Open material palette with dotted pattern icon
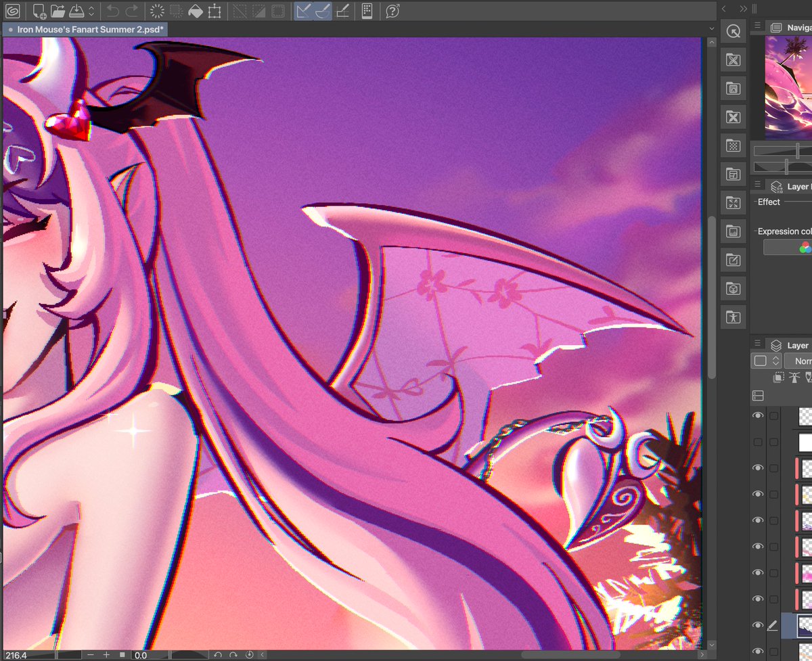The width and height of the screenshot is (812, 661). tap(733, 145)
